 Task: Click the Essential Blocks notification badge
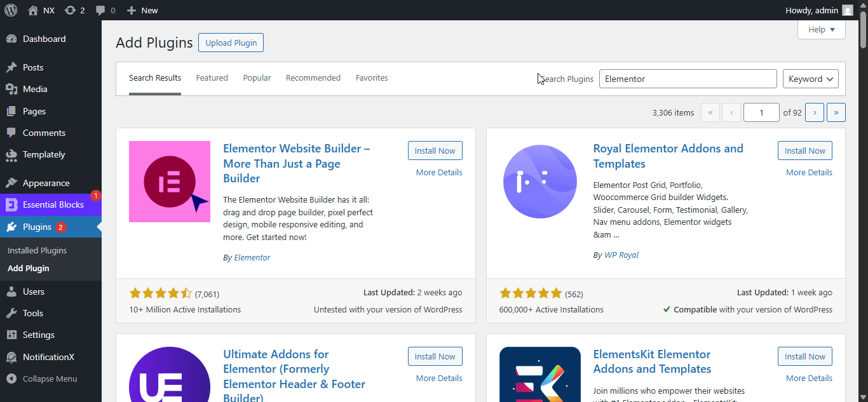coord(96,196)
